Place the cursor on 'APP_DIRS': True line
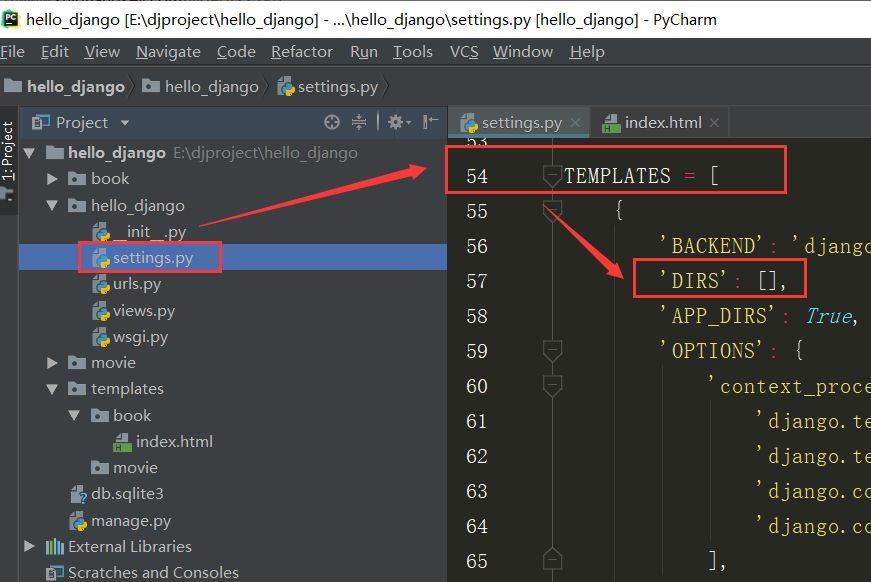871x582 pixels. coord(759,315)
